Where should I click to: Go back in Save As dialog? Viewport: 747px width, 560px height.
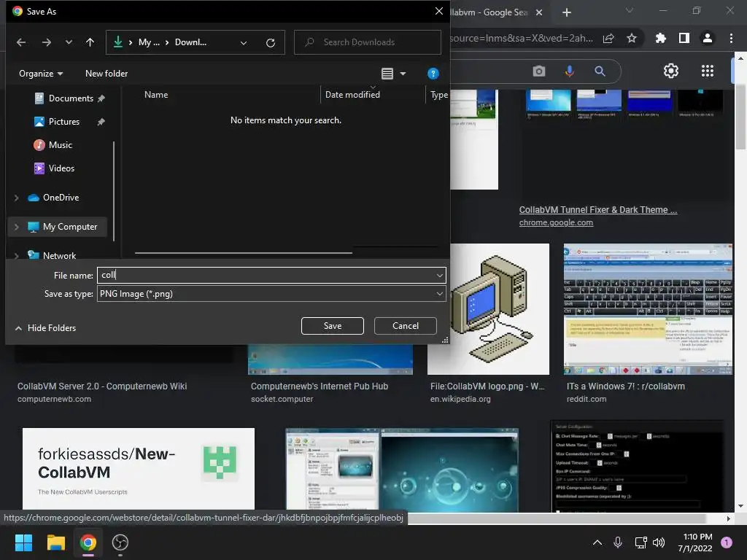(21, 42)
